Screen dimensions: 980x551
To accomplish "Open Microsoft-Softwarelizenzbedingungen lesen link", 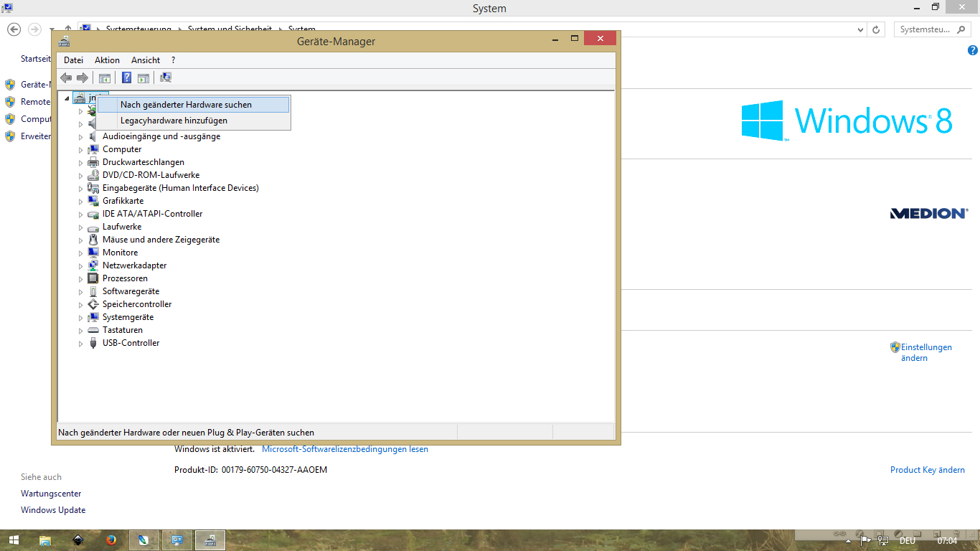I will (345, 449).
